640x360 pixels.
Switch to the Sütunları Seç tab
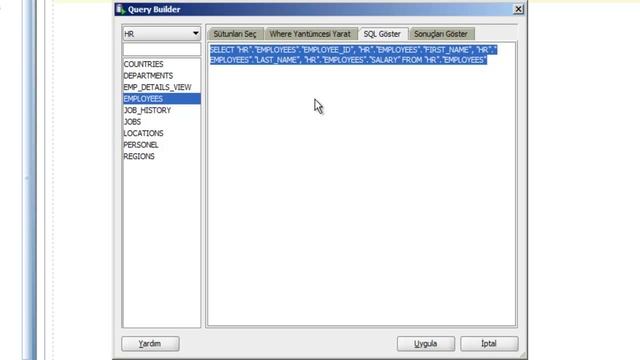pos(235,34)
